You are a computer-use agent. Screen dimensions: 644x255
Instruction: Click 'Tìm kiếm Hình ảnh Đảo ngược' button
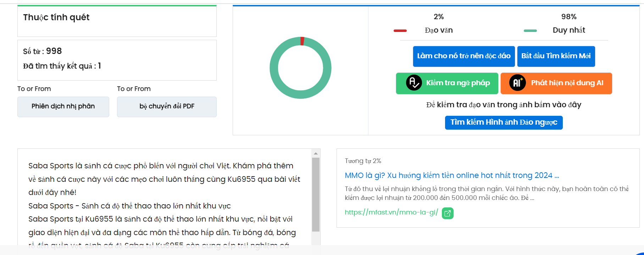[x=504, y=123]
